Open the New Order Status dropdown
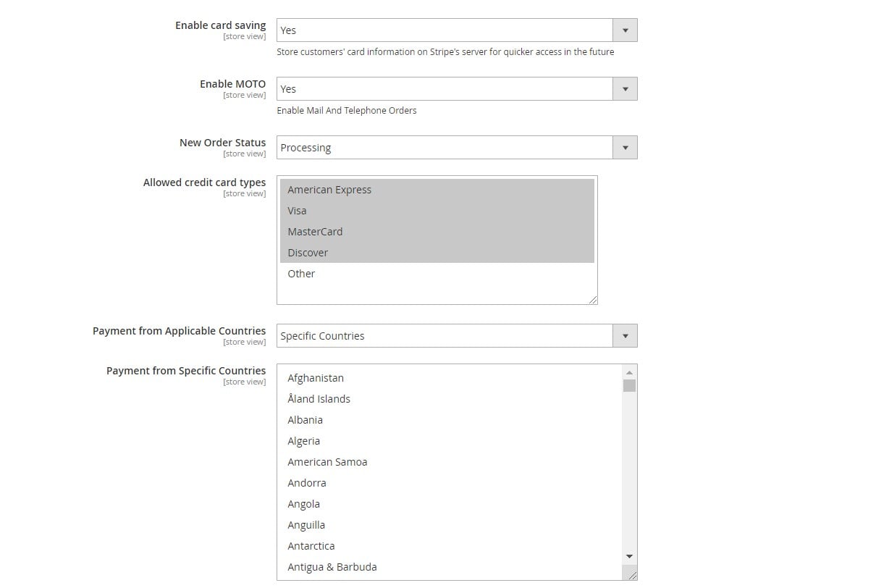876x588 pixels. tap(457, 148)
